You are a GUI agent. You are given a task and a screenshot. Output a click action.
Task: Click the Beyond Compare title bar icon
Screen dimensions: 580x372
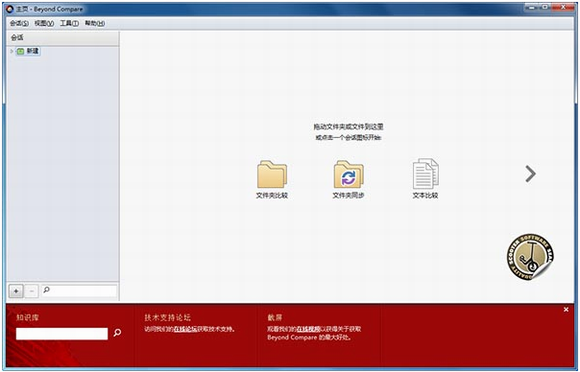[10, 9]
